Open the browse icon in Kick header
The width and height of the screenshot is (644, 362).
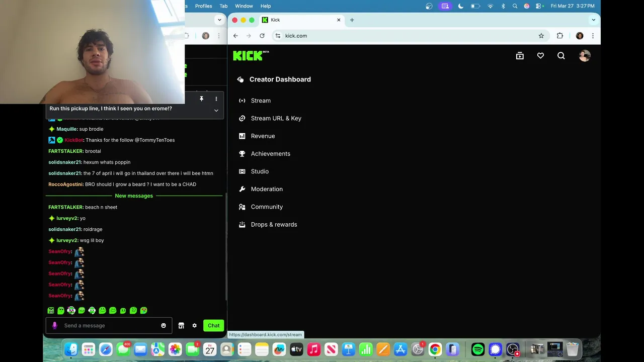pyautogui.click(x=520, y=56)
